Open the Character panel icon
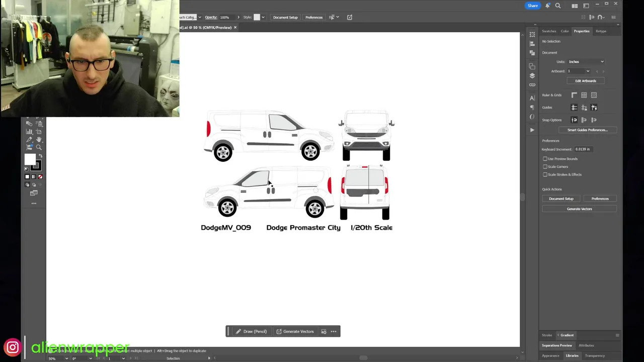 [x=532, y=98]
